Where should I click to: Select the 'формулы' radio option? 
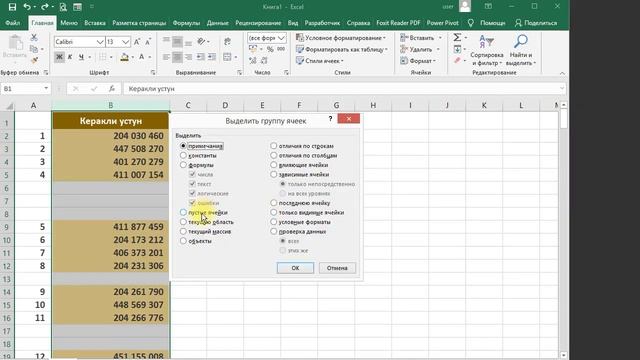pyautogui.click(x=183, y=165)
